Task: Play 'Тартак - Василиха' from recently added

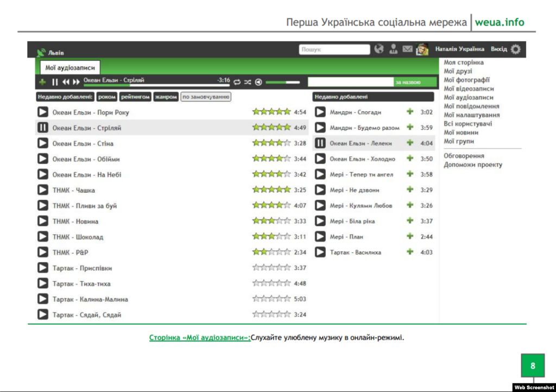Action: click(320, 252)
